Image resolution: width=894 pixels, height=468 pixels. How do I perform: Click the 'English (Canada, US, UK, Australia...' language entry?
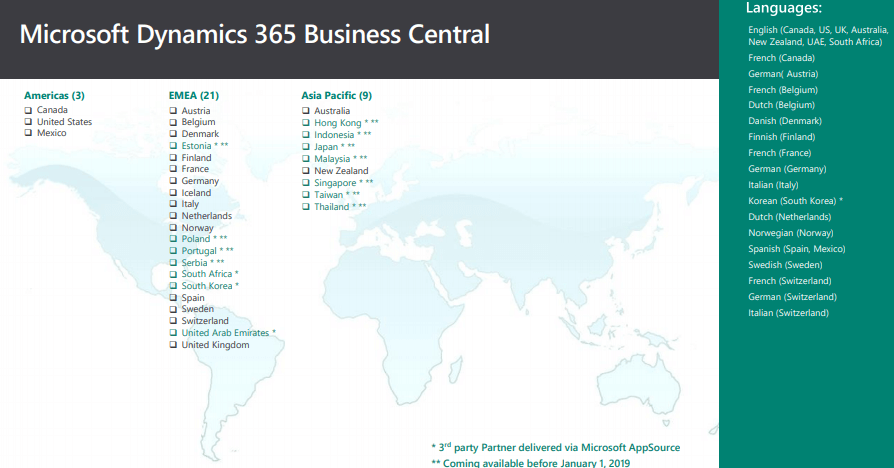(x=818, y=36)
